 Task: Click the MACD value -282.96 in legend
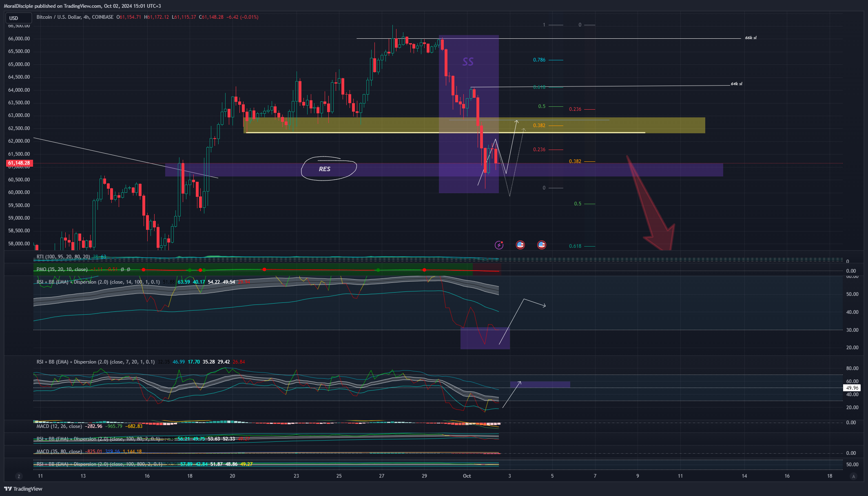(x=94, y=426)
